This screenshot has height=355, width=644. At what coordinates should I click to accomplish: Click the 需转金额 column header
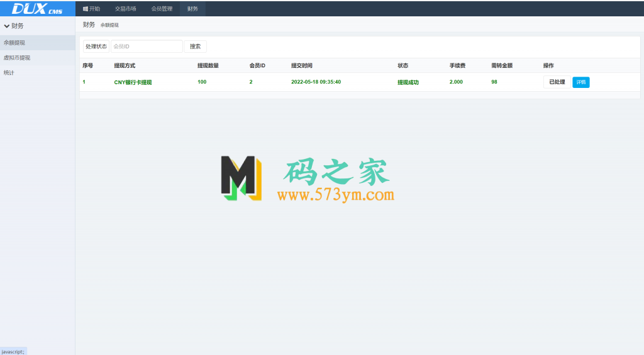501,66
